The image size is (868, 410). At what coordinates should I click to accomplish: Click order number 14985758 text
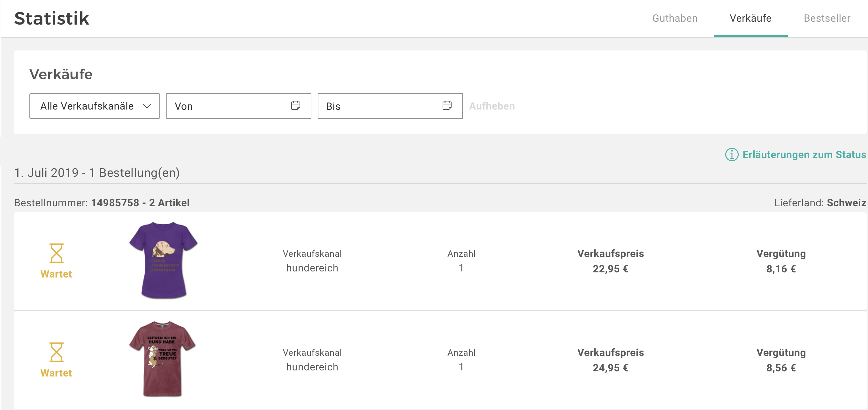pyautogui.click(x=115, y=203)
